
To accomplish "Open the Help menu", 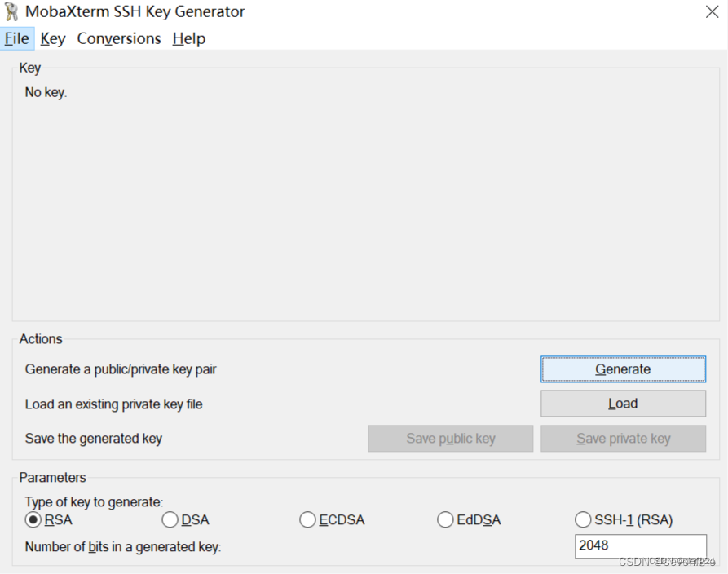I will [x=188, y=38].
